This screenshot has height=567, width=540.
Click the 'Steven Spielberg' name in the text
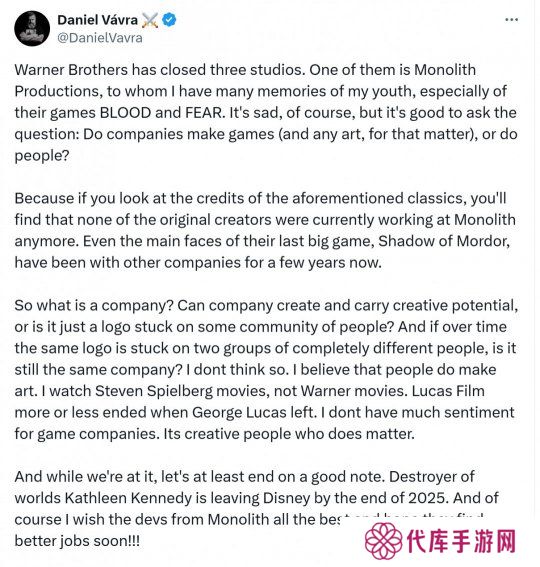(154, 391)
